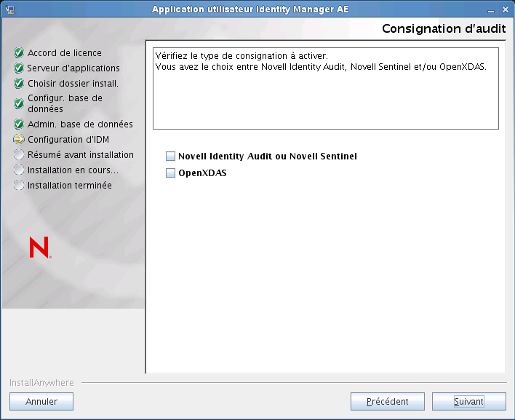Select the Configur. base de données step text
The width and height of the screenshot is (515, 420).
coord(65,103)
